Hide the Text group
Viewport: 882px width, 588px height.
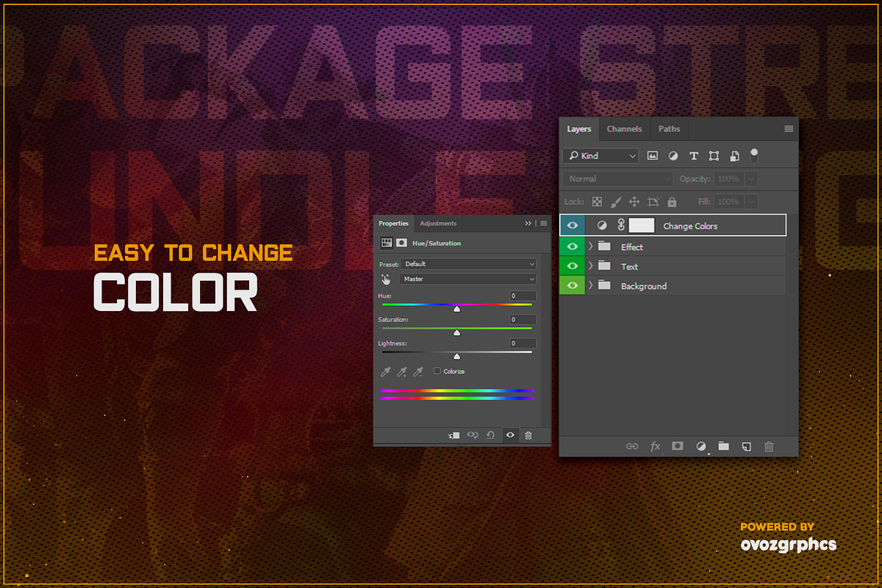coord(573,266)
